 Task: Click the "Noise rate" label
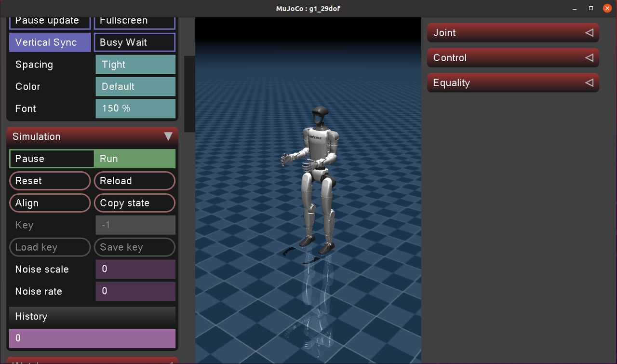[39, 291]
